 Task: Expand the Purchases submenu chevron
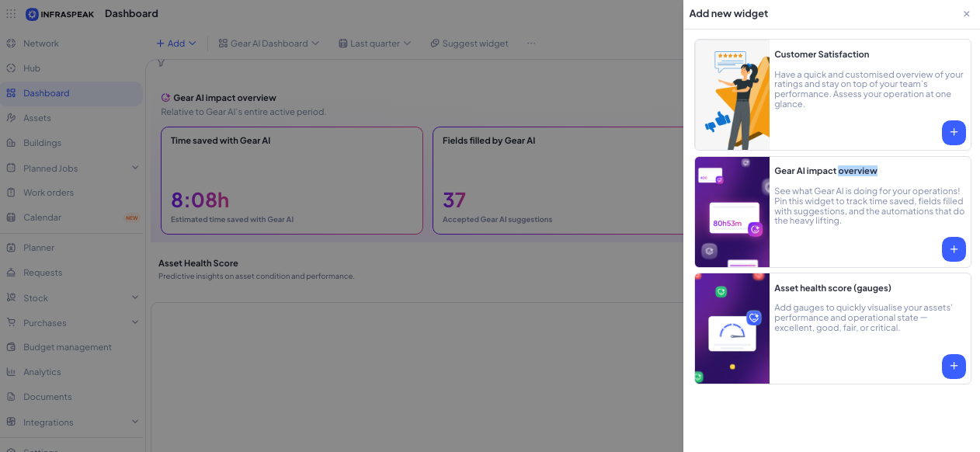[x=135, y=322]
